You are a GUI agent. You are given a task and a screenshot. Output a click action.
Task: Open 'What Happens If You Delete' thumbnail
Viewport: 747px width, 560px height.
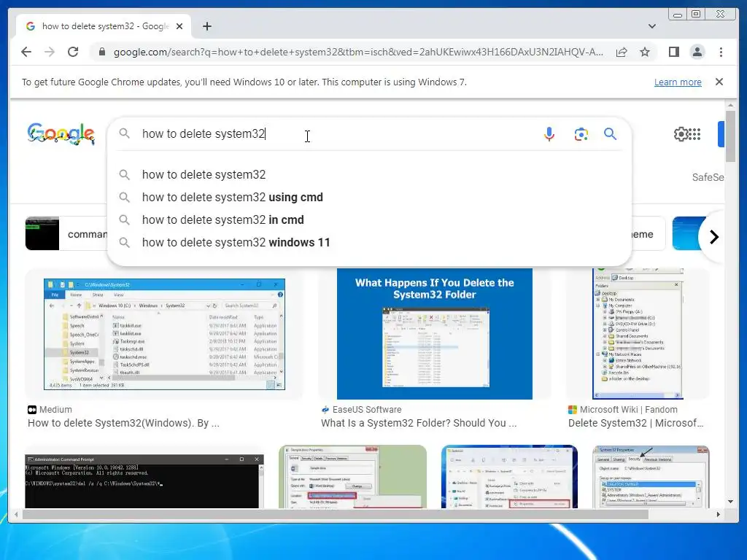435,334
